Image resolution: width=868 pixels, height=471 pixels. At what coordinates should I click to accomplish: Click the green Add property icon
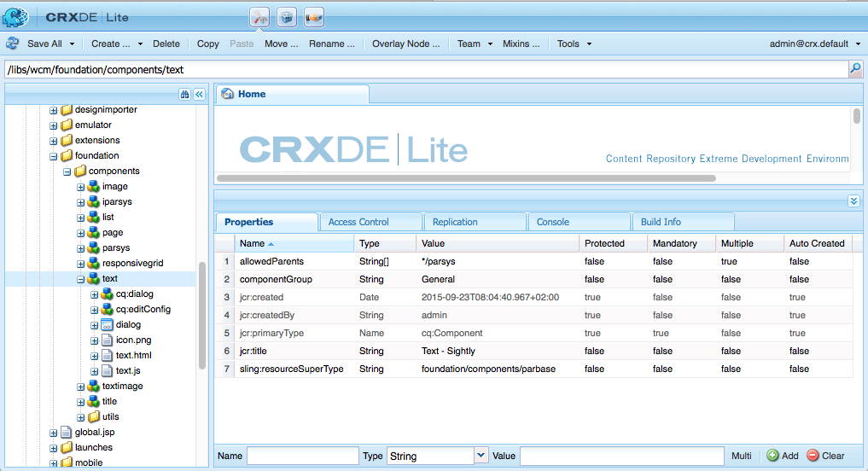(x=772, y=456)
